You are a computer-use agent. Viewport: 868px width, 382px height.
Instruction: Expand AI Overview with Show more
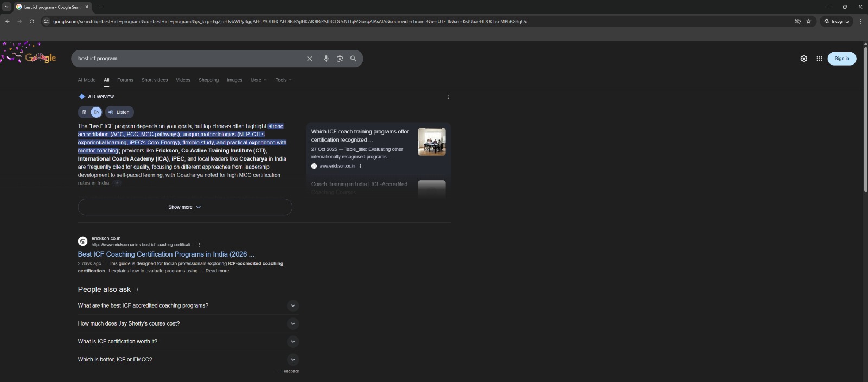click(185, 207)
